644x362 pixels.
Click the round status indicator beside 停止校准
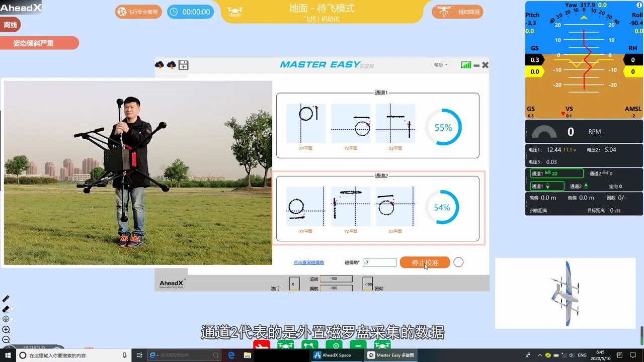458,262
